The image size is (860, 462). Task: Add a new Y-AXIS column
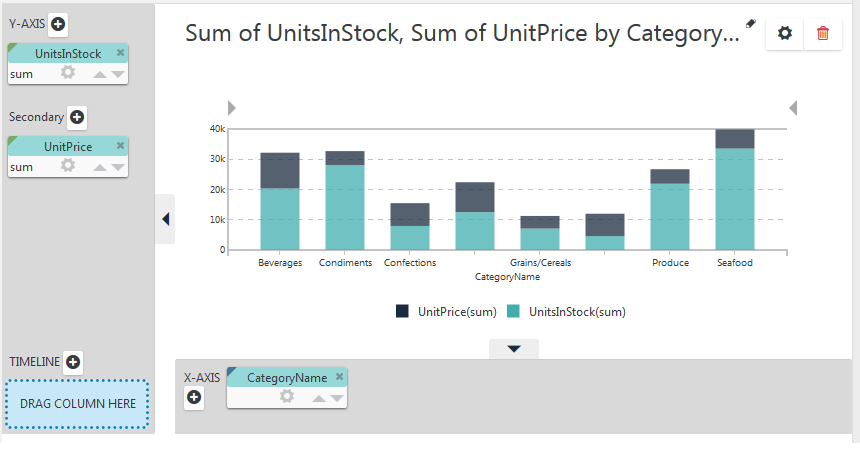coord(58,24)
